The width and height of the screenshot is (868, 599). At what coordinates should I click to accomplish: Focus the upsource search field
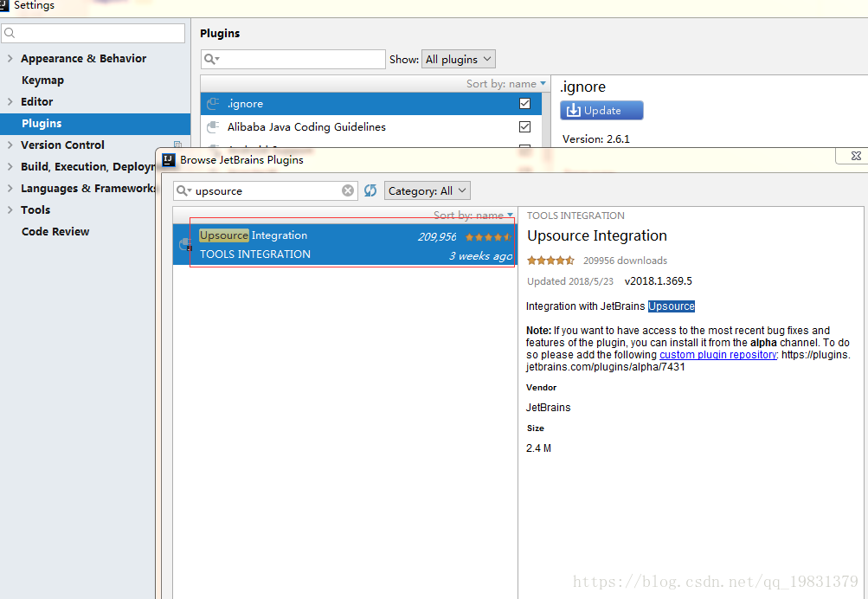[266, 191]
